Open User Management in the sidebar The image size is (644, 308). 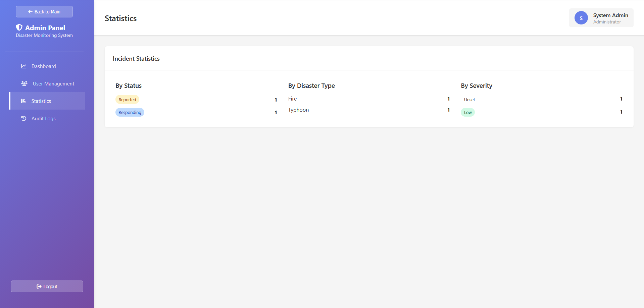[x=47, y=84]
